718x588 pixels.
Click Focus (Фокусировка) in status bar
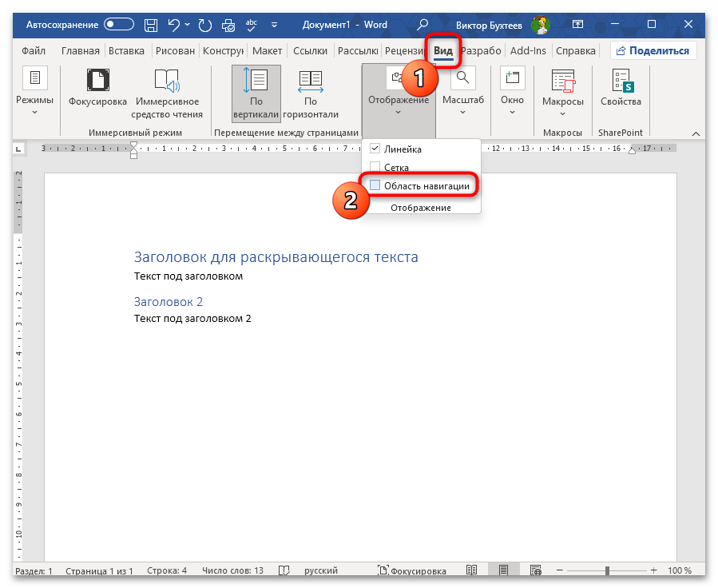point(413,571)
